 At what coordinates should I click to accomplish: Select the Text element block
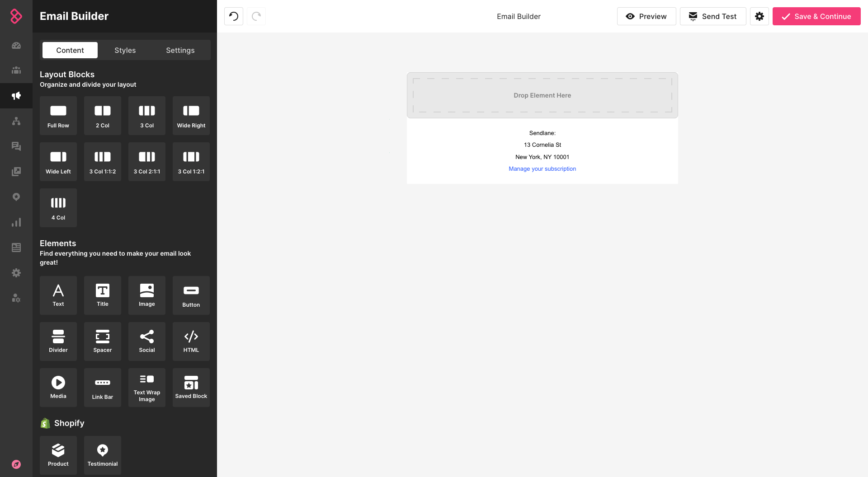tap(58, 295)
